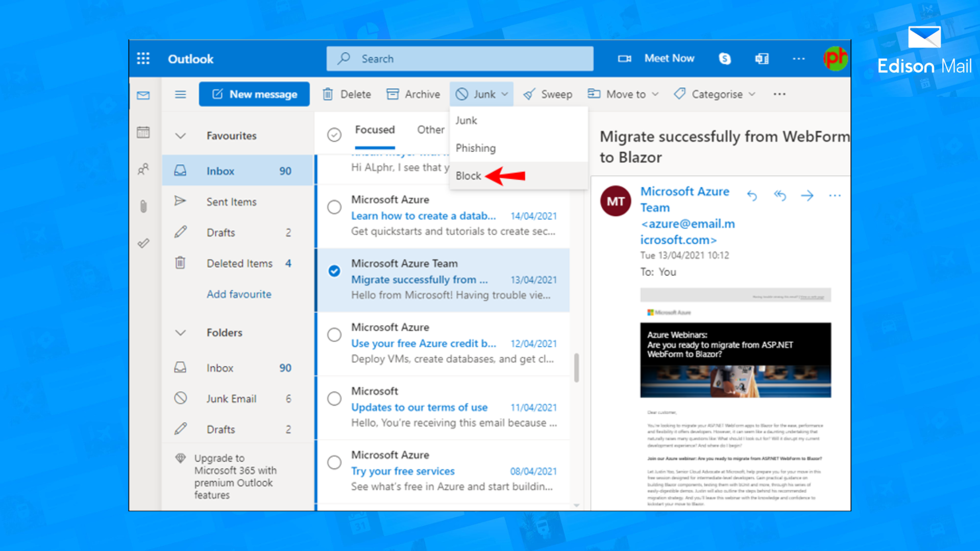Screen dimensions: 980x551
Task: Collapse the Favourites section
Action: pos(180,136)
